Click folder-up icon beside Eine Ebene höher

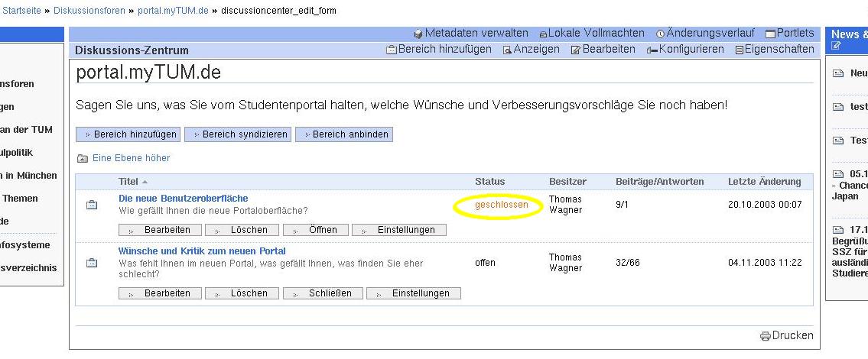(x=83, y=158)
